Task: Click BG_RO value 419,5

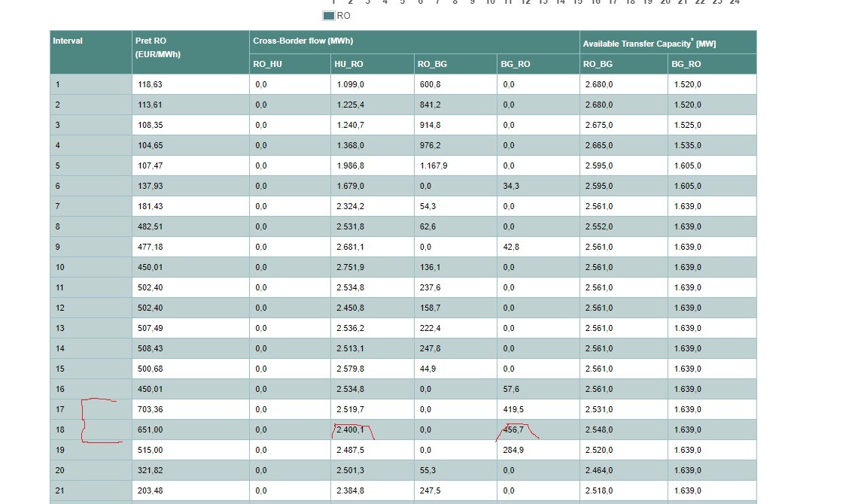Action: pyautogui.click(x=513, y=409)
